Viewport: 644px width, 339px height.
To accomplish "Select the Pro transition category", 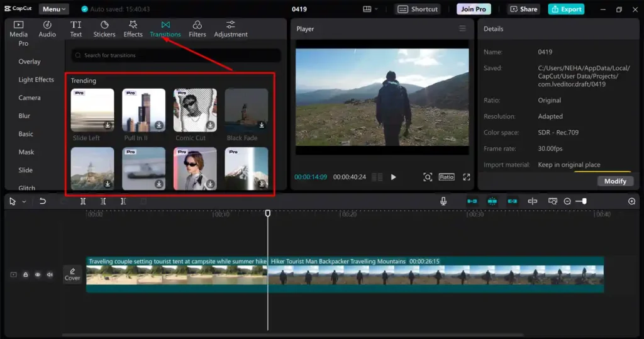I will coord(23,43).
